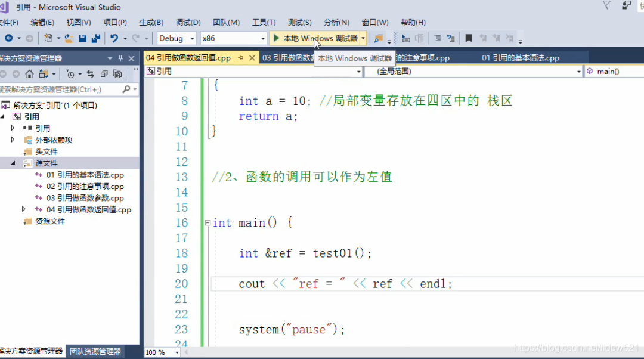Start the 本地 Windows 调试器 debugger
The image size is (644, 359).
[x=315, y=38]
